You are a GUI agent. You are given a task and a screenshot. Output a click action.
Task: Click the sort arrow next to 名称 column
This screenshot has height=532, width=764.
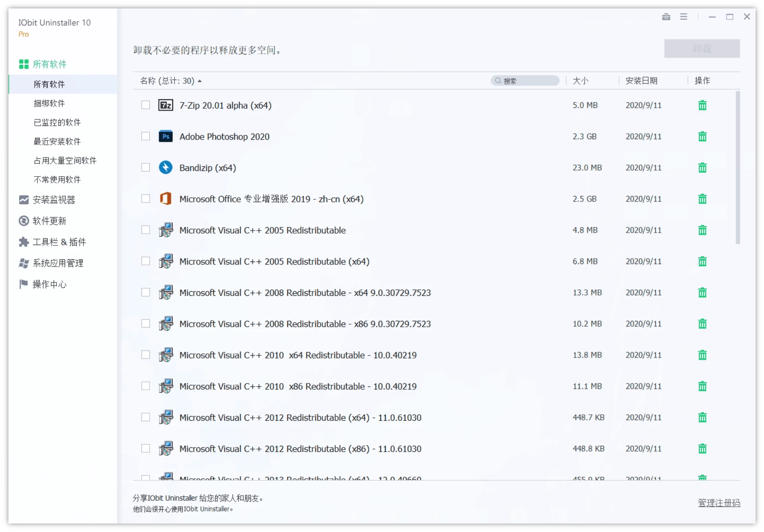click(x=200, y=80)
